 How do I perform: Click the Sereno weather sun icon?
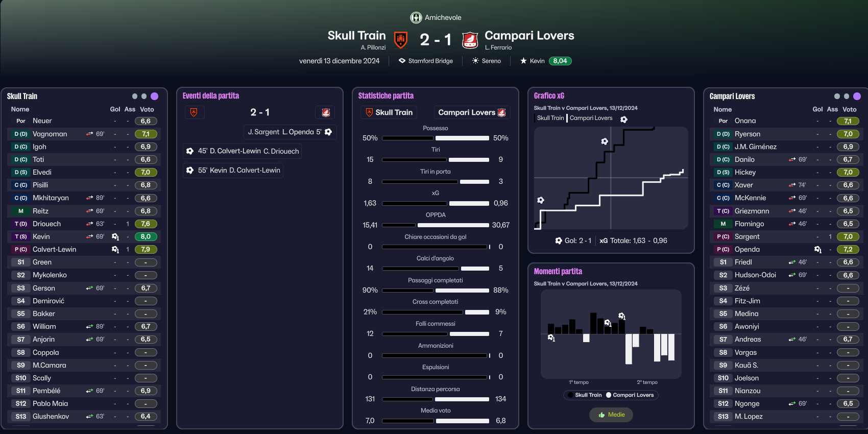(x=475, y=61)
